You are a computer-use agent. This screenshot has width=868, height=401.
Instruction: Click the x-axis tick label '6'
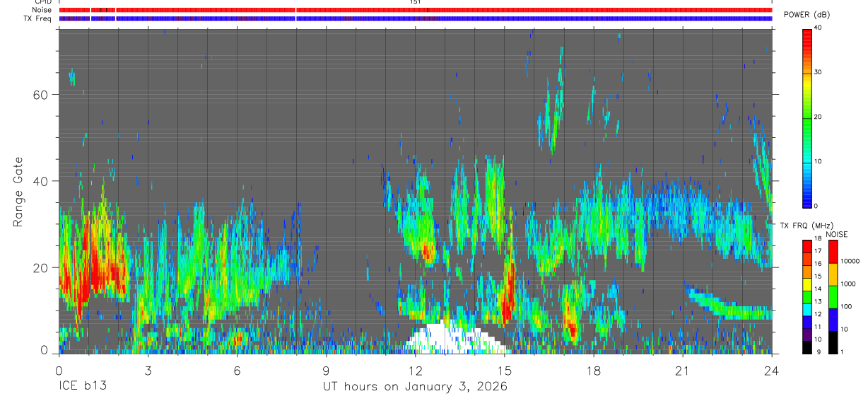tap(237, 370)
